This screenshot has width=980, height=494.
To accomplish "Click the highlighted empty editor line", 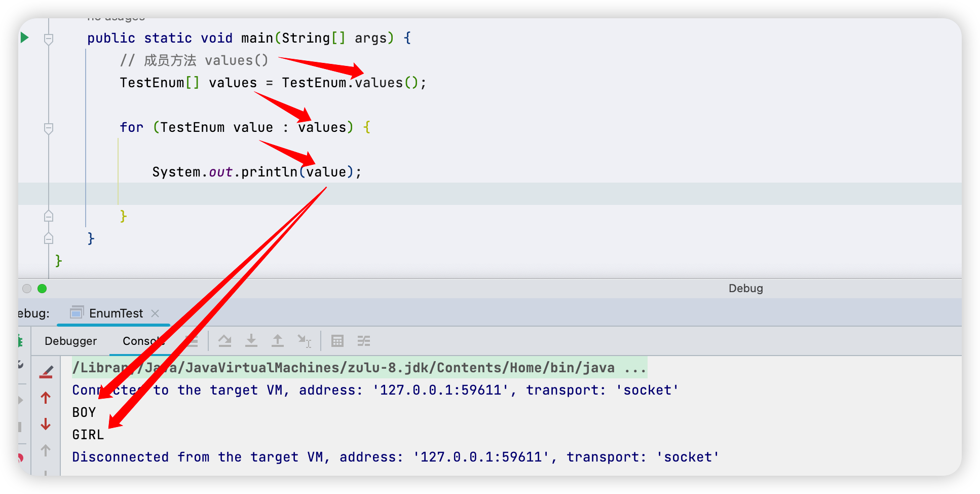I will coord(489,194).
